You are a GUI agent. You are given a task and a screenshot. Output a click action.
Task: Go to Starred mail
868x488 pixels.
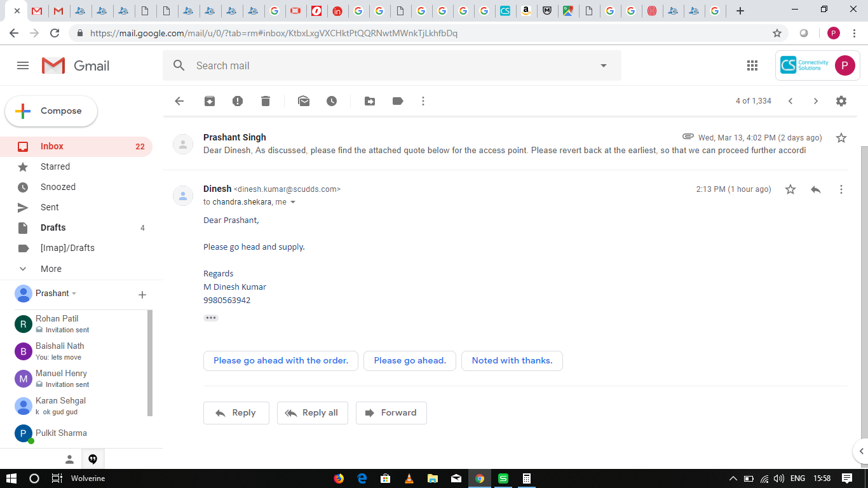pos(55,166)
